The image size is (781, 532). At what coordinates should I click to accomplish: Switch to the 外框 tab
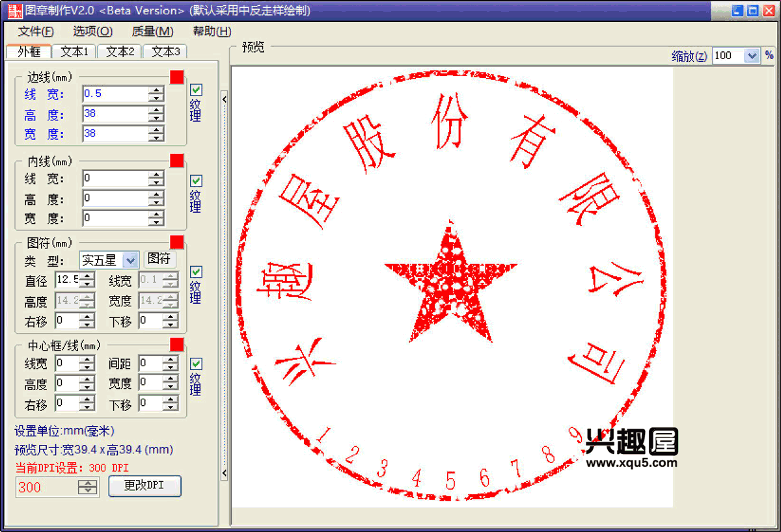(29, 52)
